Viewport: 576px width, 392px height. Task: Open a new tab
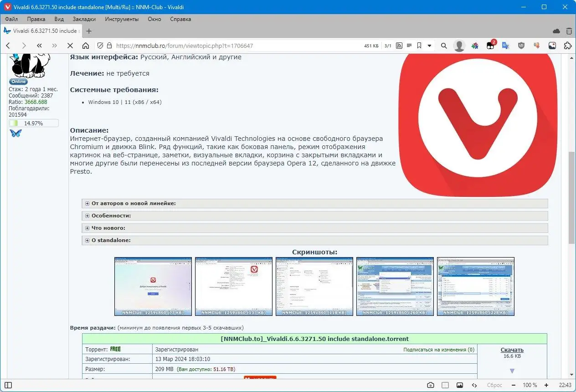pyautogui.click(x=89, y=31)
